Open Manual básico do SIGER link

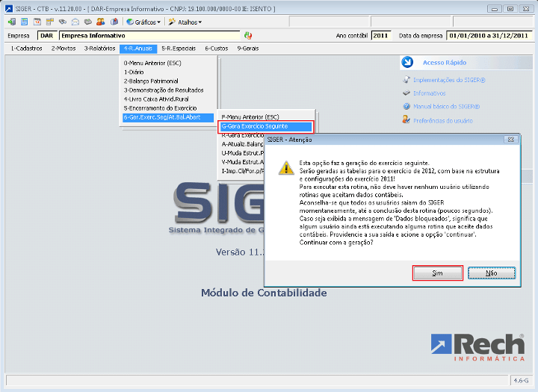446,107
